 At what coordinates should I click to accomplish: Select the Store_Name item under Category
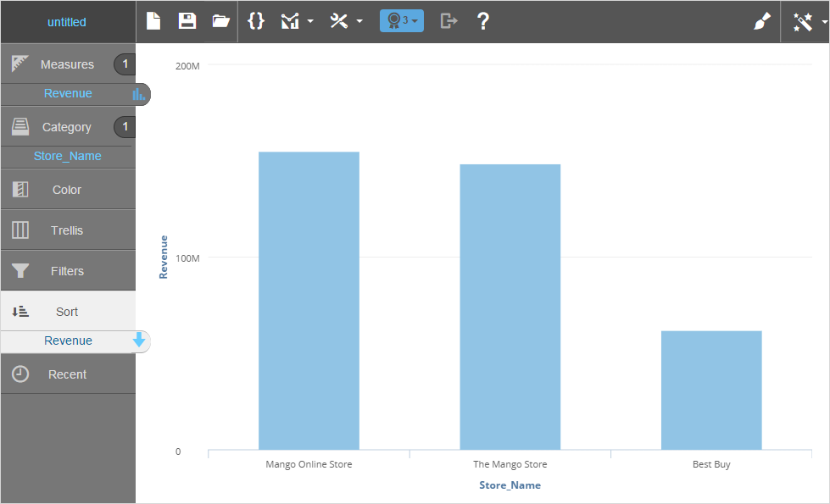coord(67,156)
